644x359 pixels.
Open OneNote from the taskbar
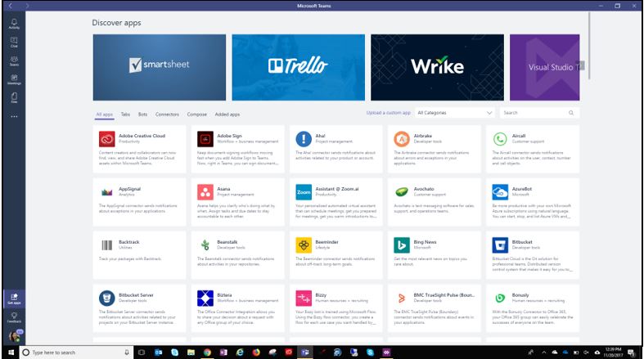[x=223, y=352]
